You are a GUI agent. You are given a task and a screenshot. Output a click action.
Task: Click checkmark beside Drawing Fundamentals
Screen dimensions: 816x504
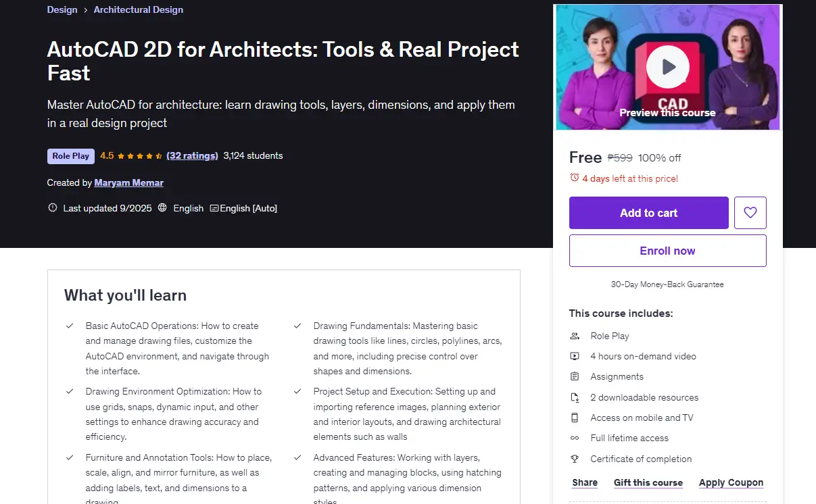[x=297, y=326]
